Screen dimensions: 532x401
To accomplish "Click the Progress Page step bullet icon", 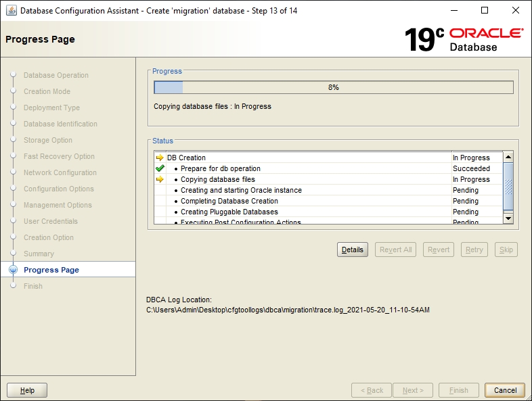I will coord(13,270).
